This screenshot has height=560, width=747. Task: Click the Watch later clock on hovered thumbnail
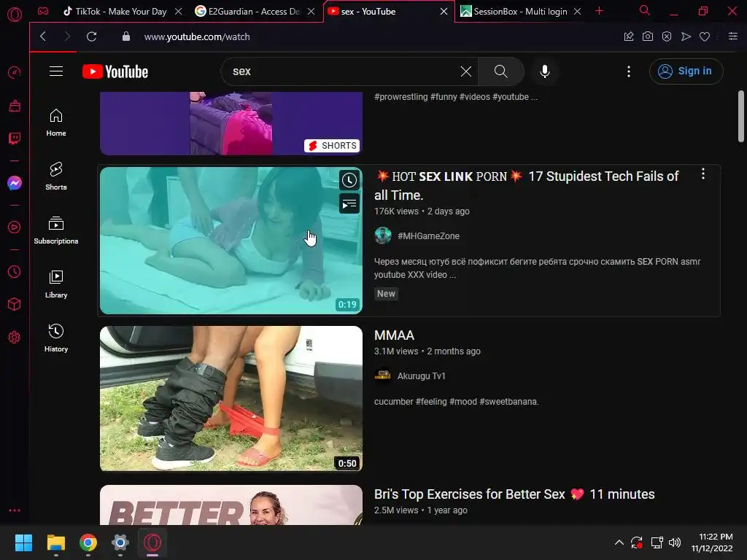click(x=349, y=180)
